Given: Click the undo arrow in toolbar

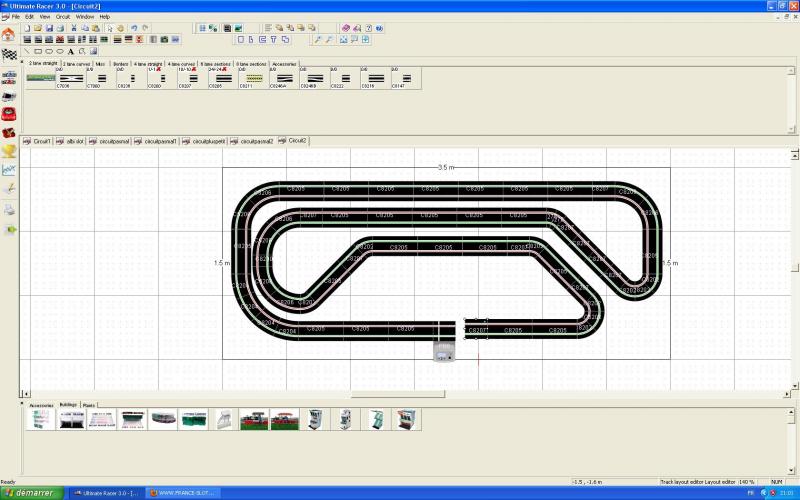Looking at the screenshot, I should click(134, 28).
